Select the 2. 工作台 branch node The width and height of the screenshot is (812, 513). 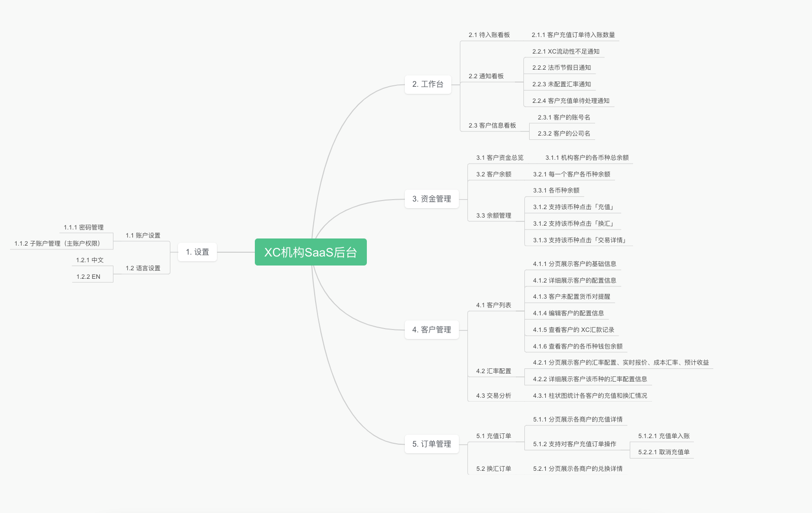[428, 84]
